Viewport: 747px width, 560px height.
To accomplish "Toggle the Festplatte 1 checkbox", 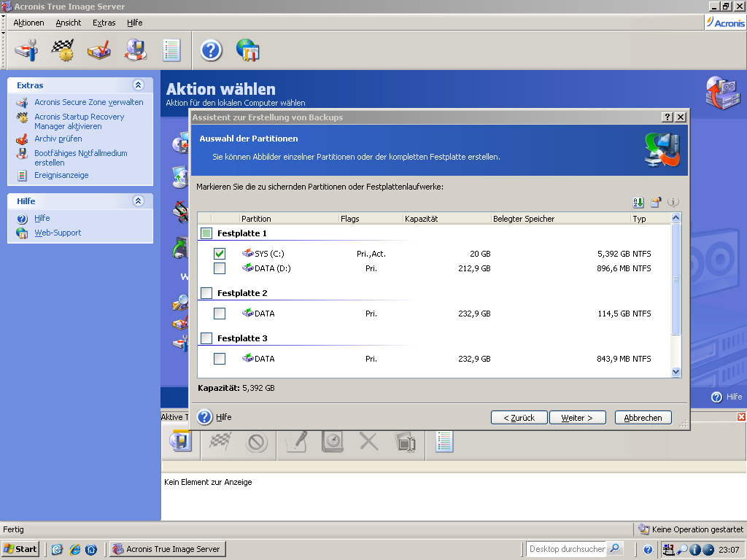I will 206,233.
